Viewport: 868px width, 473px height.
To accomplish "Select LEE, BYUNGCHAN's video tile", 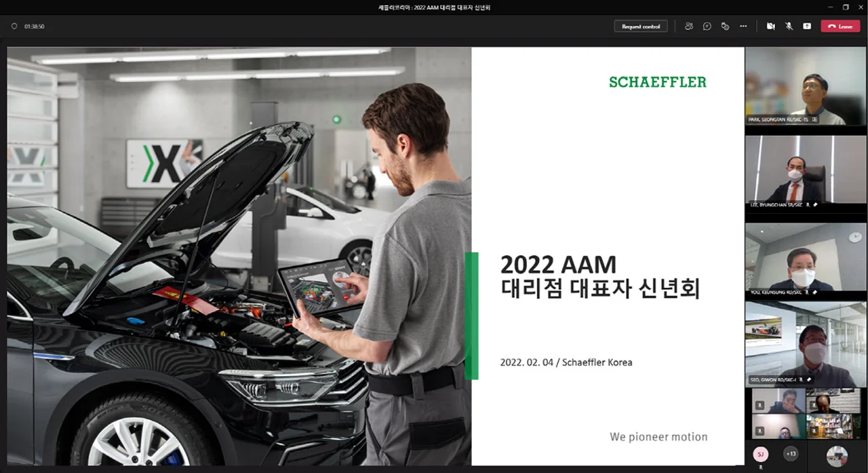I will tap(806, 170).
